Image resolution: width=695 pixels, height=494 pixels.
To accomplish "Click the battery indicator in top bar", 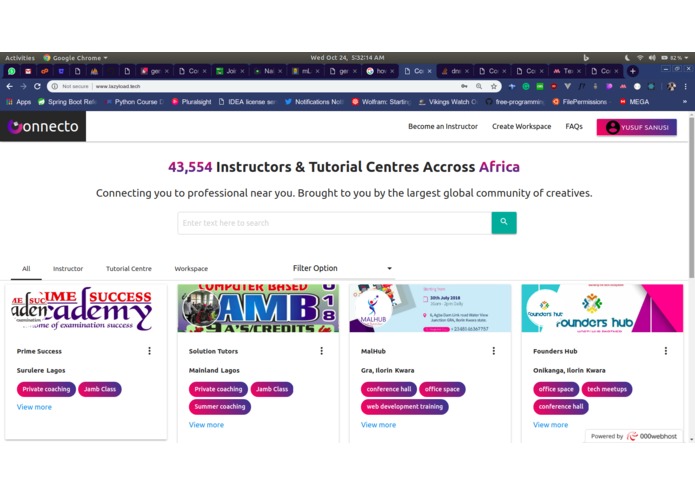I will pyautogui.click(x=672, y=58).
